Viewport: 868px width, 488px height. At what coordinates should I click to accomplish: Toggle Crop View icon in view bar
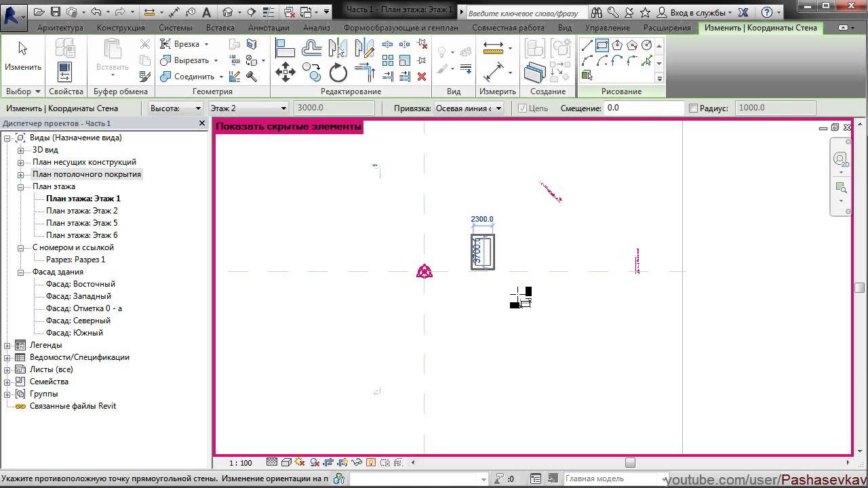[x=328, y=462]
